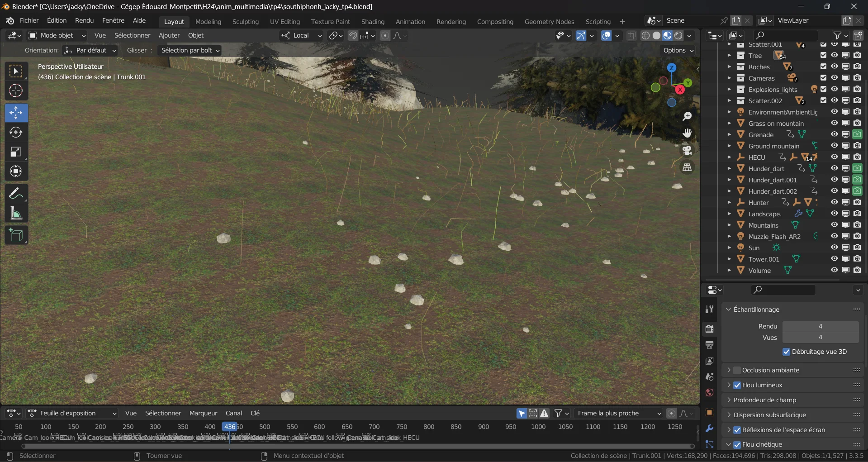Select the Add Cube tool
The width and height of the screenshot is (868, 462).
(16, 235)
